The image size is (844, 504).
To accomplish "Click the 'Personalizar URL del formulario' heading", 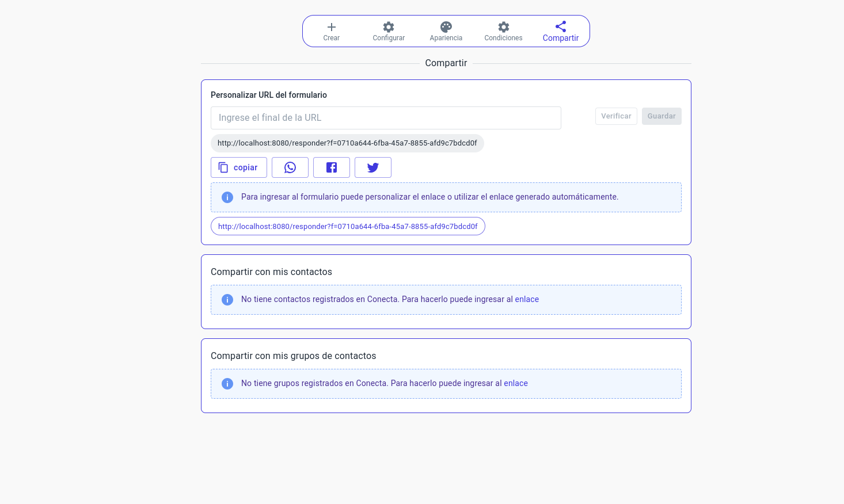I will [x=269, y=95].
